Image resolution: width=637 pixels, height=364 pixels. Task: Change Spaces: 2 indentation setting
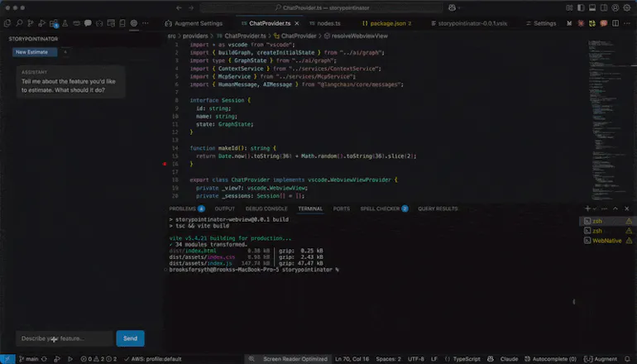coord(388,359)
